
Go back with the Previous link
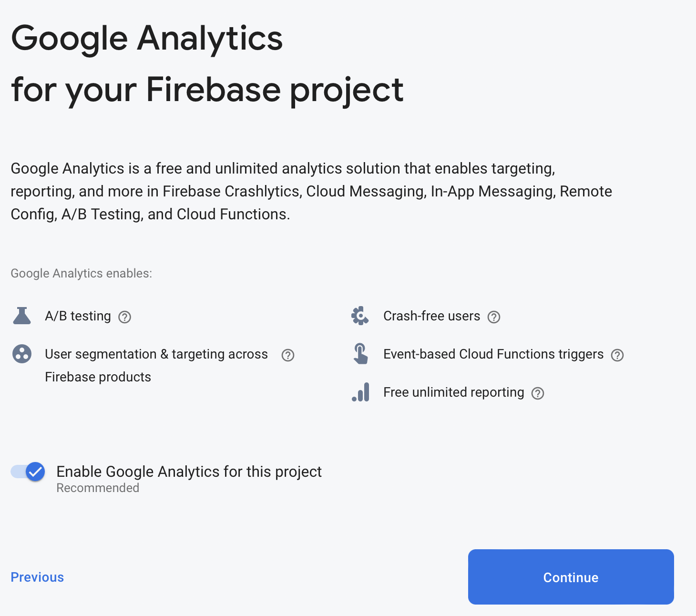(x=37, y=577)
